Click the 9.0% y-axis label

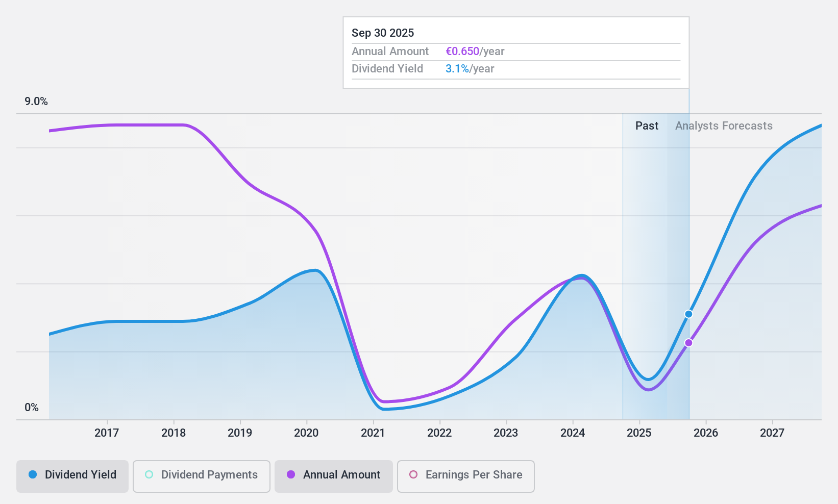coord(36,102)
